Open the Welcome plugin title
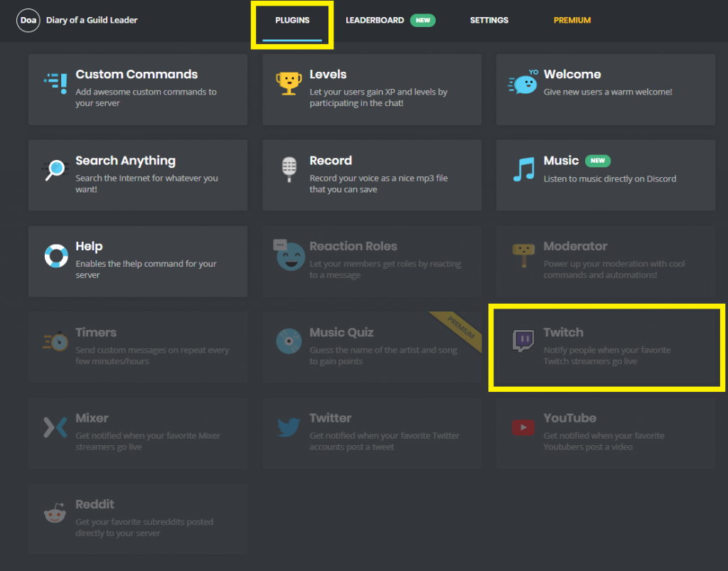Viewport: 728px width, 571px height. click(x=572, y=74)
